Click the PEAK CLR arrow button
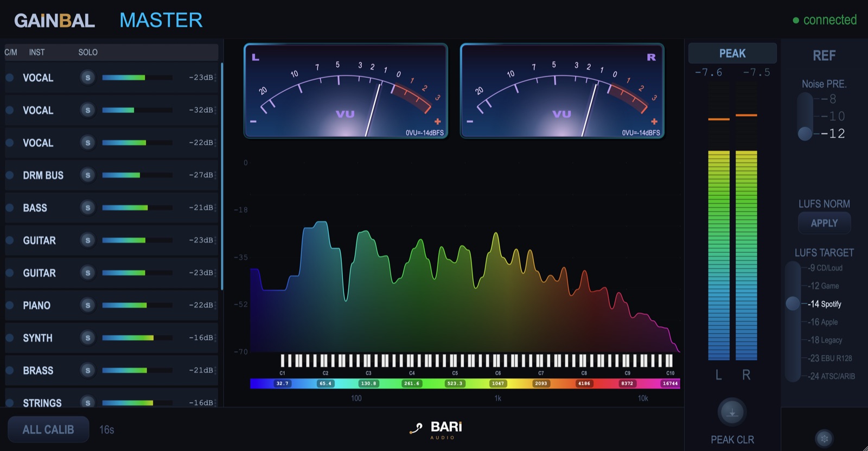Viewport: 868px width, 451px height. 732,412
